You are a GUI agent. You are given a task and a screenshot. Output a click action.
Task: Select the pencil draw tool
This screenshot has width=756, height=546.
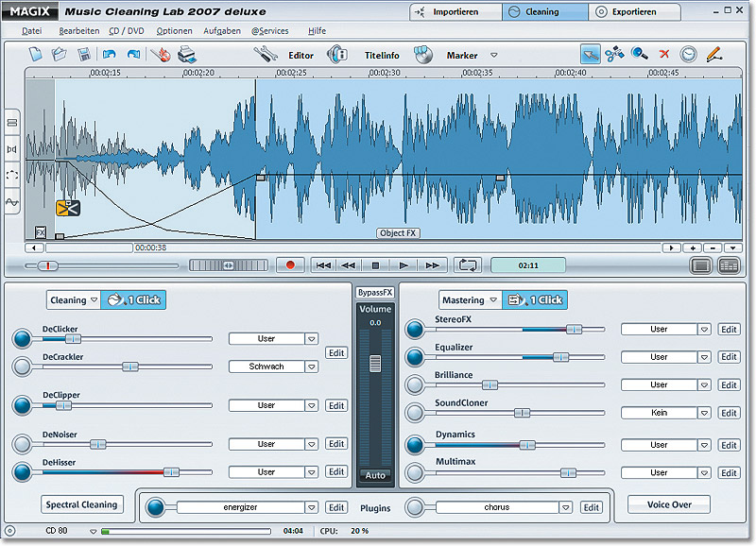(x=713, y=55)
